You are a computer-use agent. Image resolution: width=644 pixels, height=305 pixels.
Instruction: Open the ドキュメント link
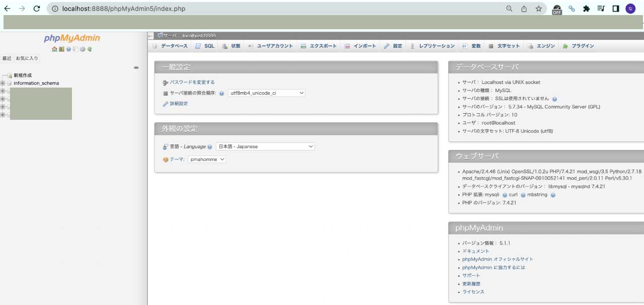(475, 251)
